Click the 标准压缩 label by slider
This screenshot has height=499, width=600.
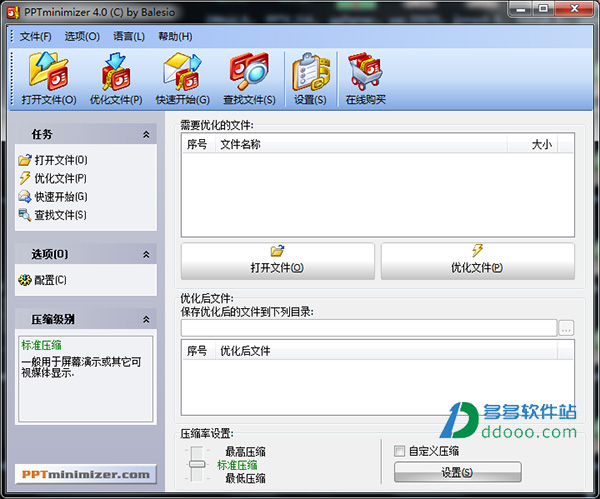(x=237, y=465)
